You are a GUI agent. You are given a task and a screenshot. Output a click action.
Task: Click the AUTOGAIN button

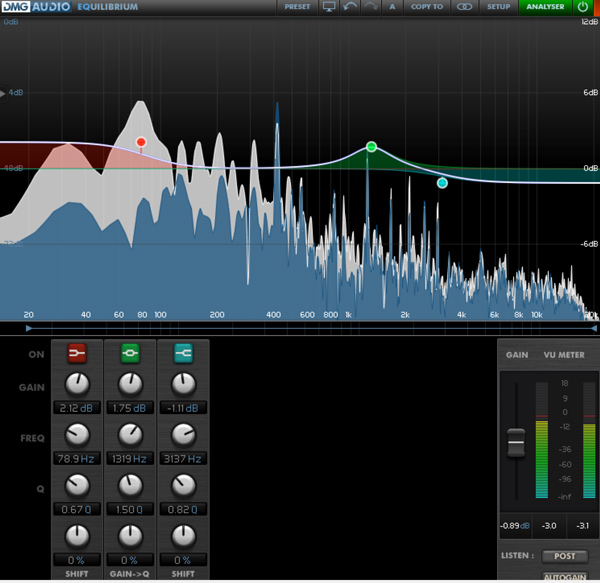(565, 577)
